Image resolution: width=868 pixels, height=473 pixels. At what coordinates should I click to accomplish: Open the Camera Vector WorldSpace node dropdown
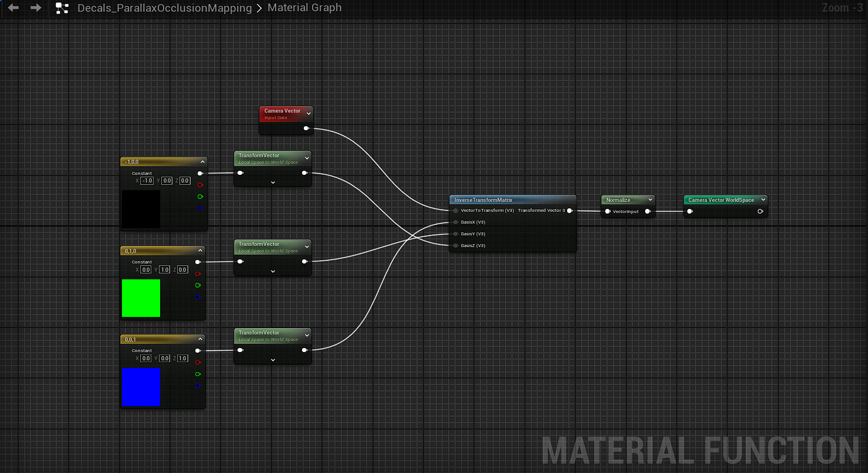tap(763, 200)
